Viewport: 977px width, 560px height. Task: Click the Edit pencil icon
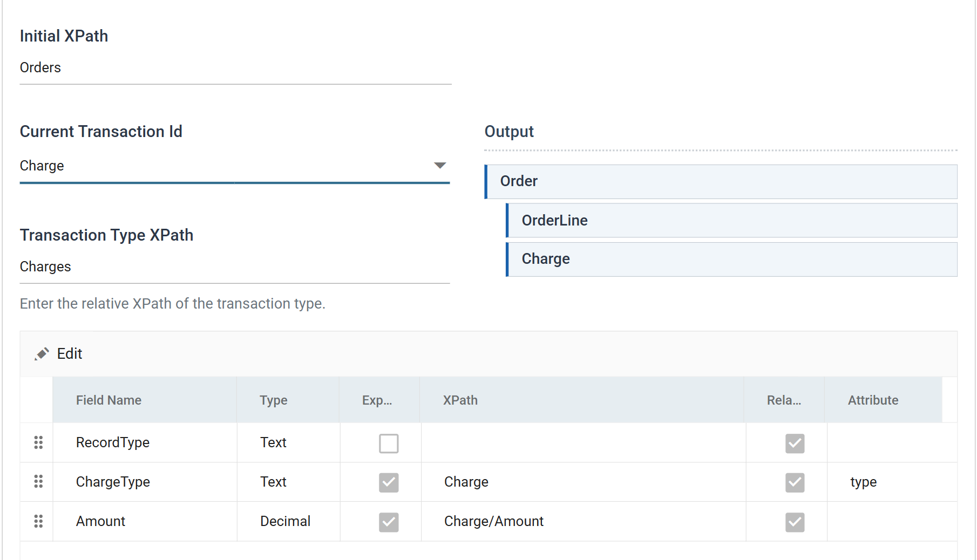point(42,354)
